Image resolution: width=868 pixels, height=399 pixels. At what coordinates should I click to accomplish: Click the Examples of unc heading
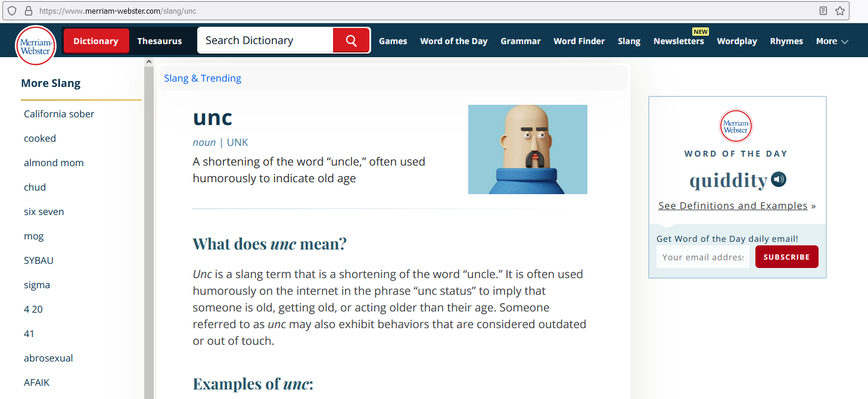253,384
